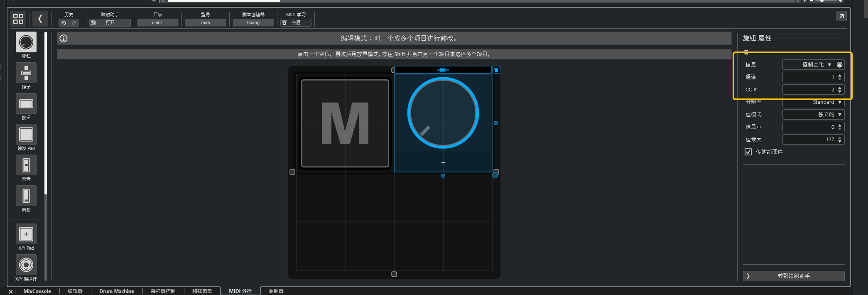Switch to the Drum Machine tab

pos(117,291)
